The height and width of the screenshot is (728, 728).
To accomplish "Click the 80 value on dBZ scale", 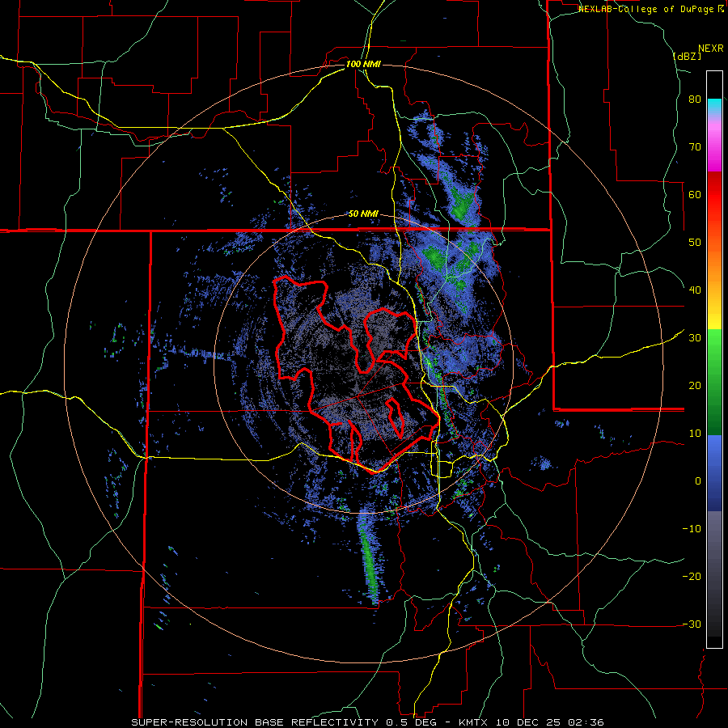I will (x=695, y=99).
